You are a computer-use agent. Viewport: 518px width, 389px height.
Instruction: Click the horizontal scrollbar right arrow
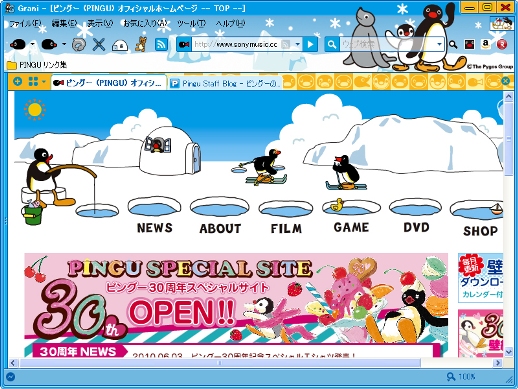[497, 362]
